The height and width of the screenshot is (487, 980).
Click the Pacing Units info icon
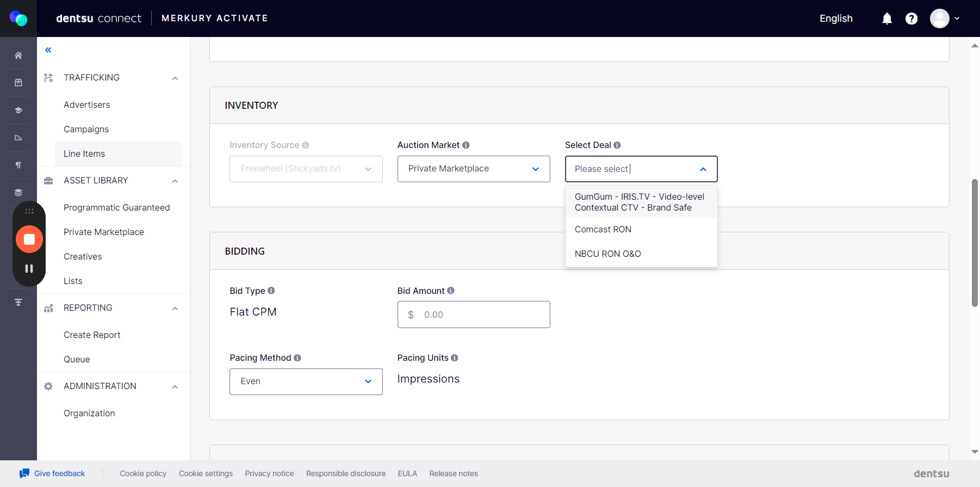455,358
